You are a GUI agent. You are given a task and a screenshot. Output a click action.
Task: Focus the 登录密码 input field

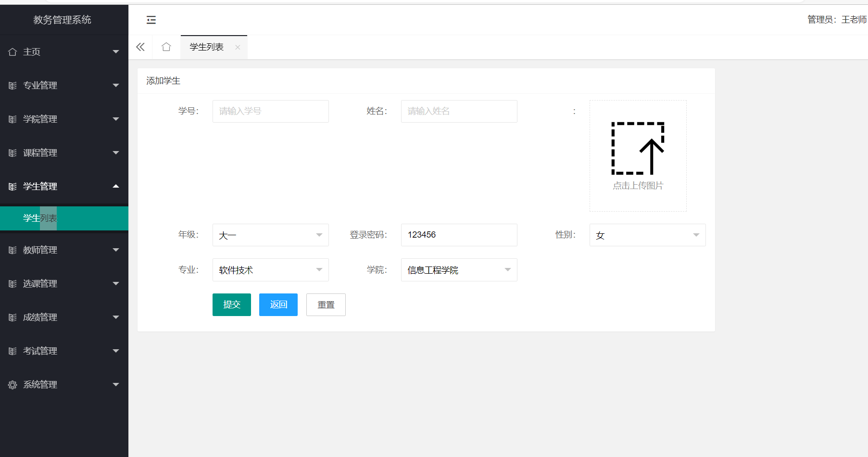tap(459, 235)
